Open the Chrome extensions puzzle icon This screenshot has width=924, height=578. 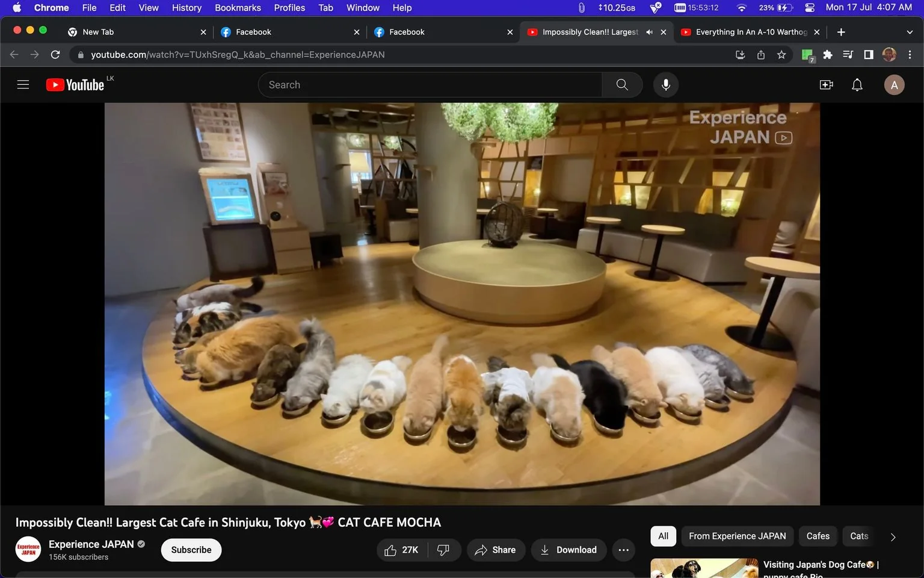(x=828, y=55)
